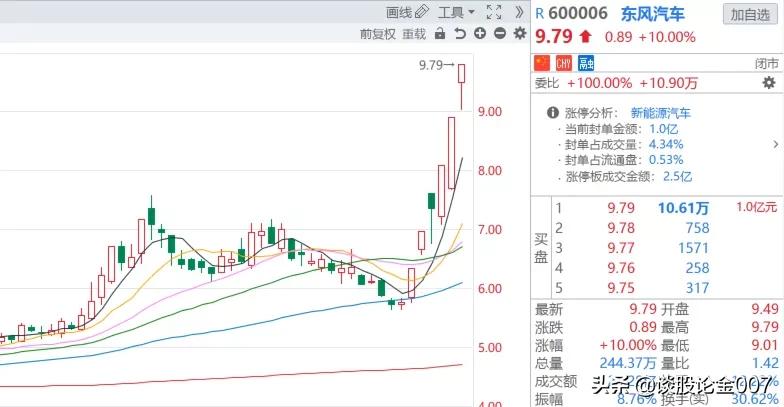Click 重载 to reload chart
The height and width of the screenshot is (407, 784).
coord(414,34)
